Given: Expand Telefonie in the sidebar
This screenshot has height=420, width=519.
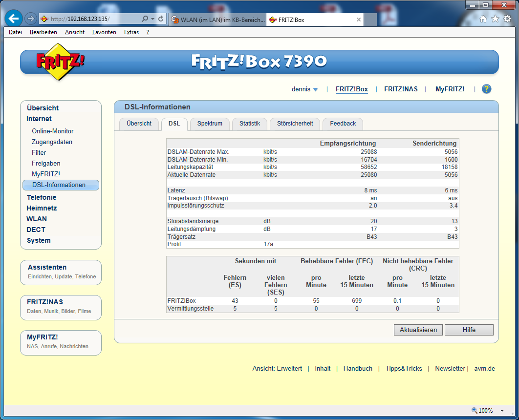Looking at the screenshot, I should pos(42,197).
